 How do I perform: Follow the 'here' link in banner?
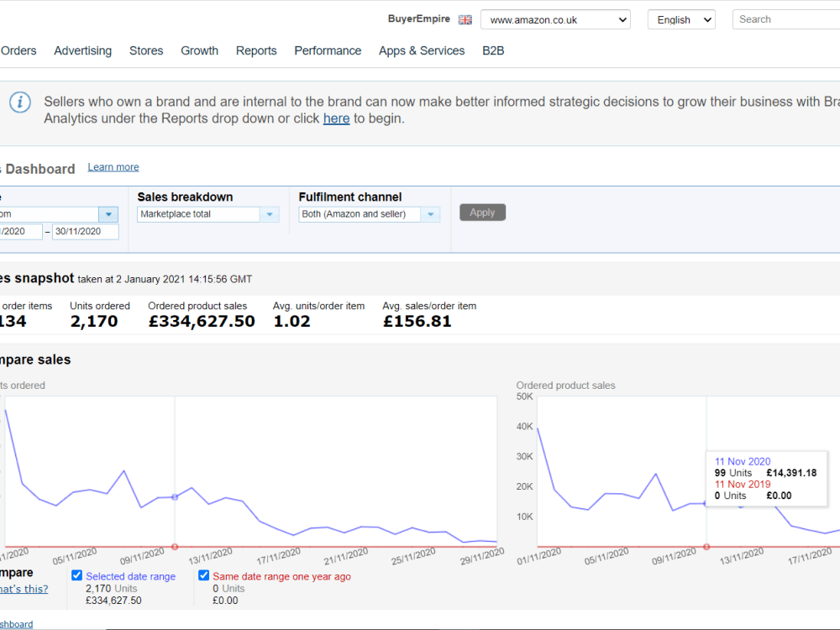336,118
